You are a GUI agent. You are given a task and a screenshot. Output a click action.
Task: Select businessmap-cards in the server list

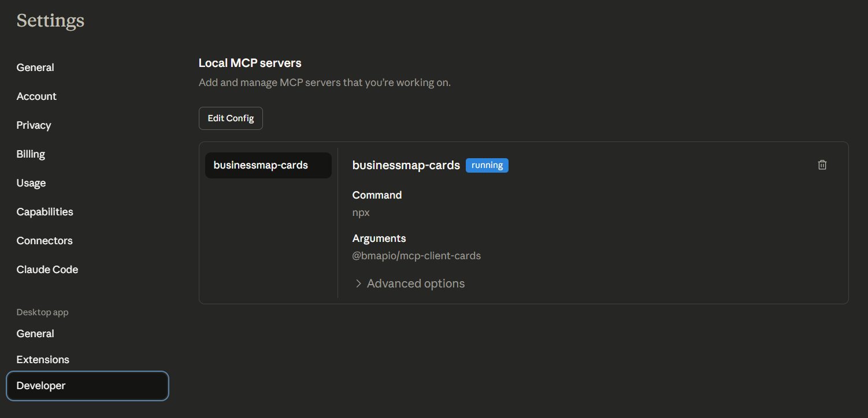(x=268, y=165)
